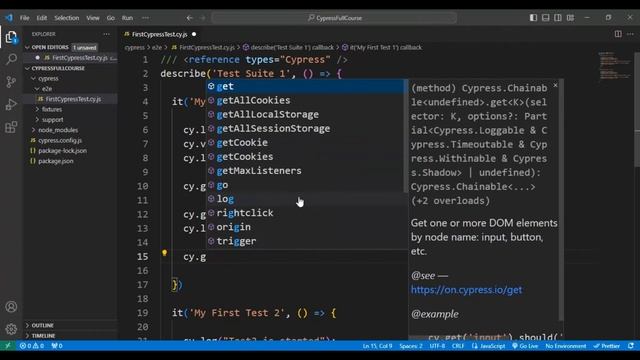The image size is (640, 360).
Task: Click Prettier status bar item
Action: pyautogui.click(x=607, y=346)
